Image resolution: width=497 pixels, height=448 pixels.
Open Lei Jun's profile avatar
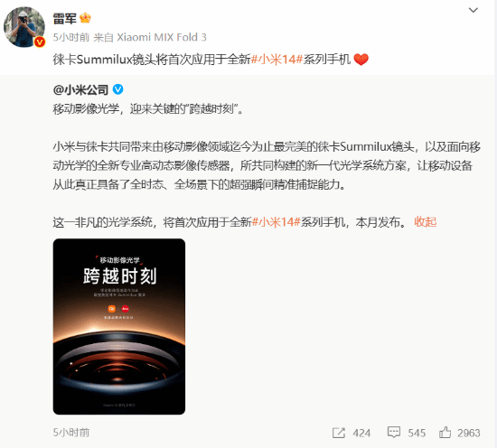coord(24,27)
